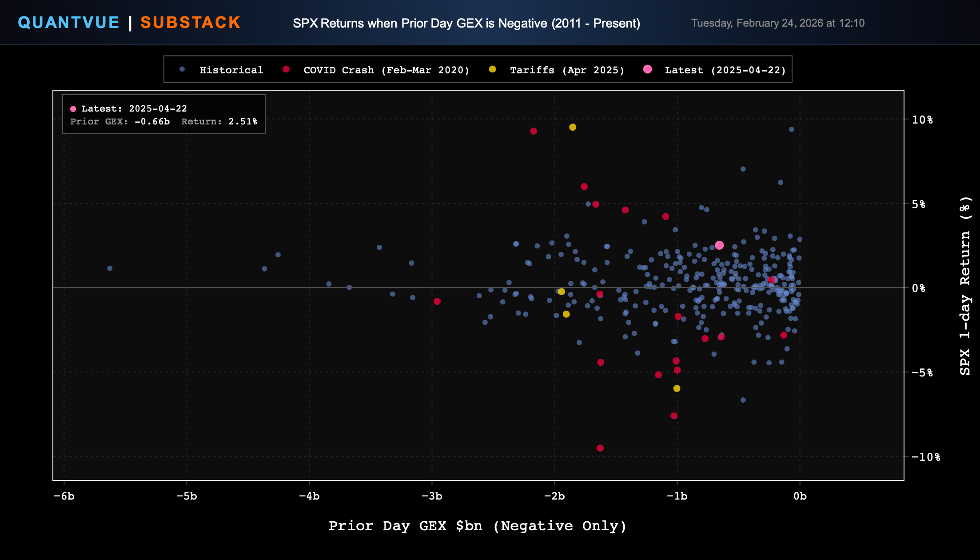This screenshot has width=980, height=560.
Task: Toggle Tariffs (Apr 2025) legend series
Action: pos(567,70)
